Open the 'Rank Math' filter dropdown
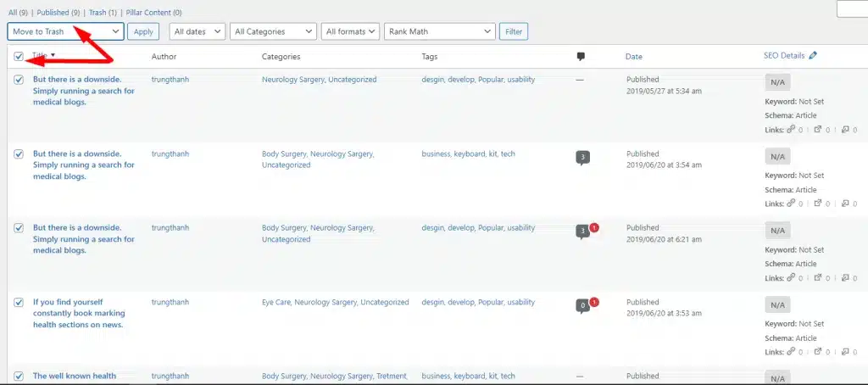The width and height of the screenshot is (868, 385). pyautogui.click(x=440, y=31)
